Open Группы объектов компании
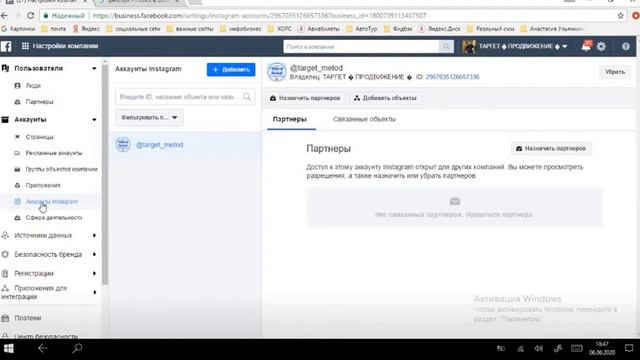Viewport: 640px width, 360px height. click(61, 169)
